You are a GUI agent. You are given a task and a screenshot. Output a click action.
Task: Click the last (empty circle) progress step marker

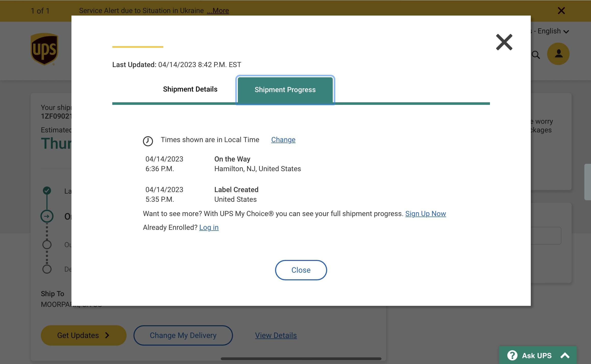point(47,269)
